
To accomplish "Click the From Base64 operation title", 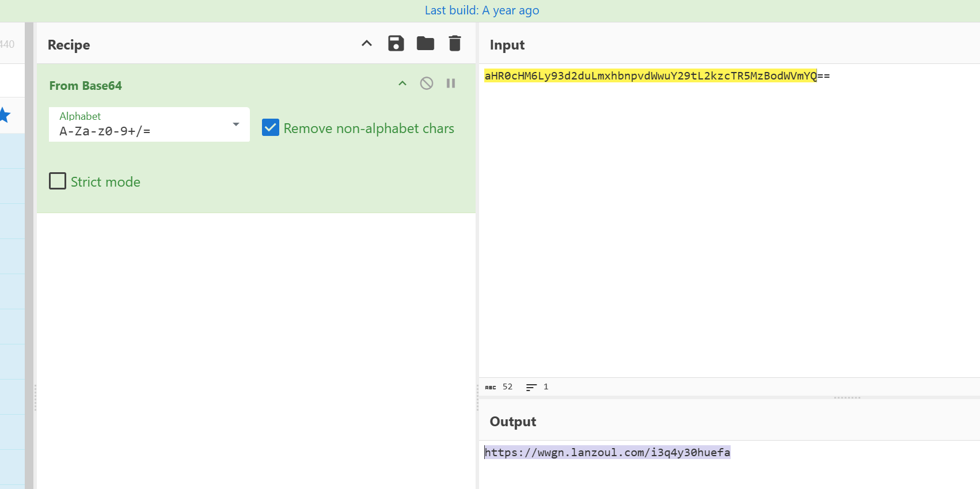I will pyautogui.click(x=86, y=86).
